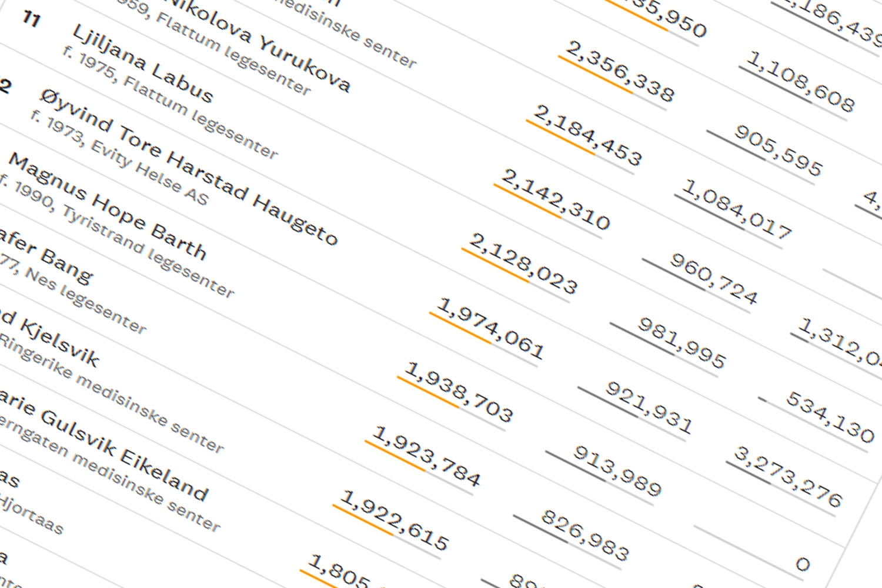Select the amount 1,974,061

tap(491, 328)
